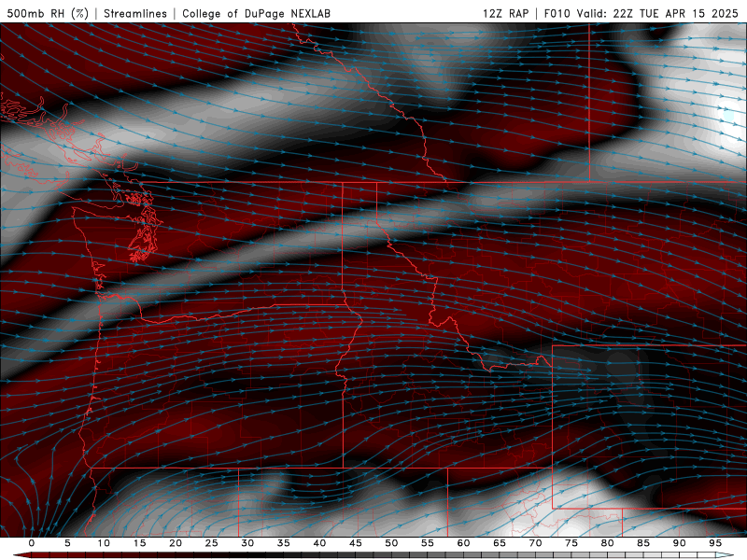The image size is (747, 560).
Task: Click the white right end of the colorbar
Action: tap(726, 555)
